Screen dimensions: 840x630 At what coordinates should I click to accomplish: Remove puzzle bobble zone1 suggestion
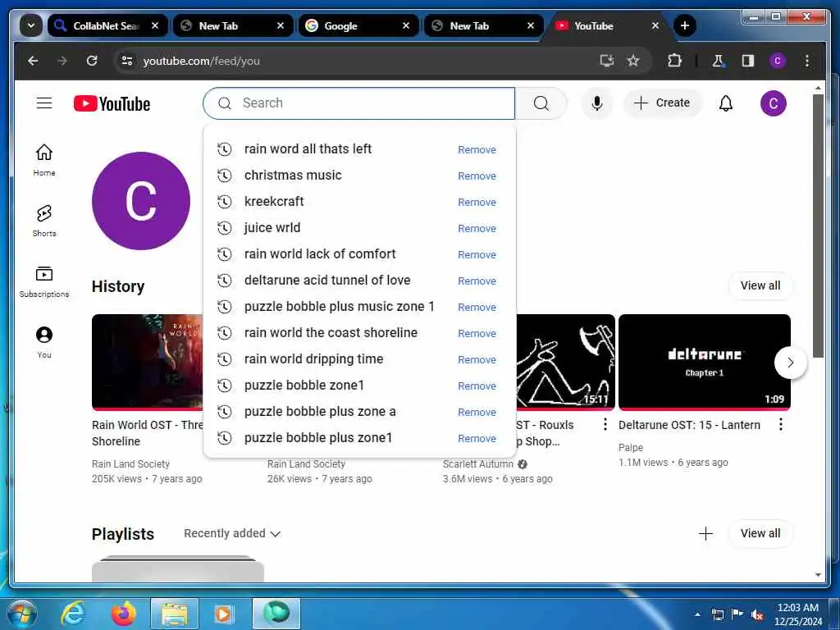click(x=477, y=386)
